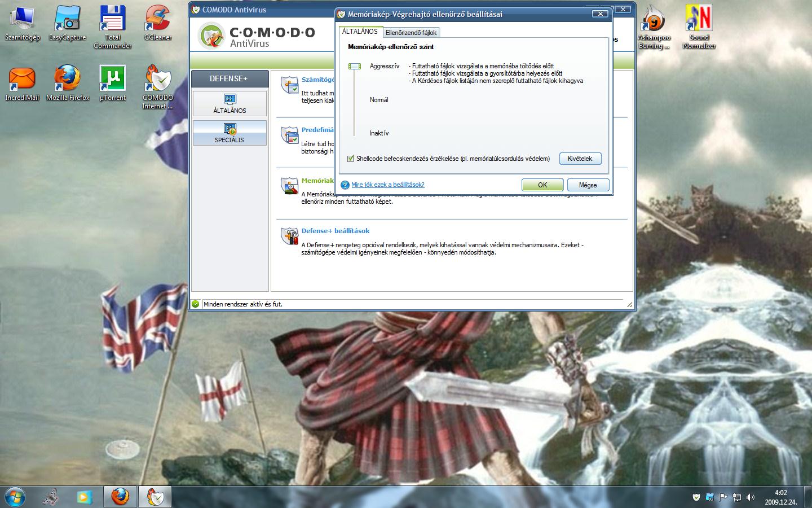Viewport: 812px width, 508px height.
Task: Click the green status icon in status bar
Action: pyautogui.click(x=196, y=304)
